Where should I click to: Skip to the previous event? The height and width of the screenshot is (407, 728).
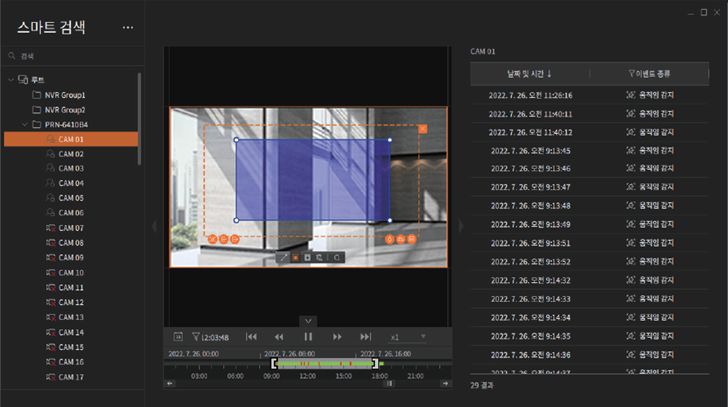(252, 337)
